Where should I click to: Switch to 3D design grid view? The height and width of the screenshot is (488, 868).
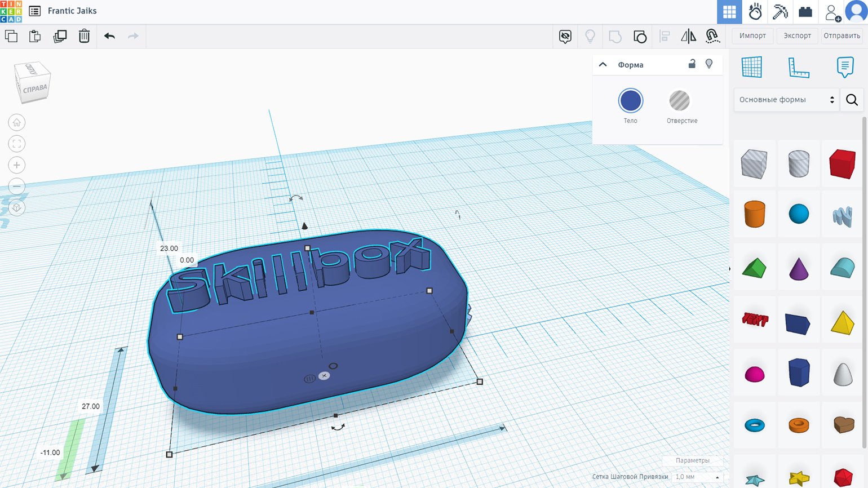click(729, 12)
